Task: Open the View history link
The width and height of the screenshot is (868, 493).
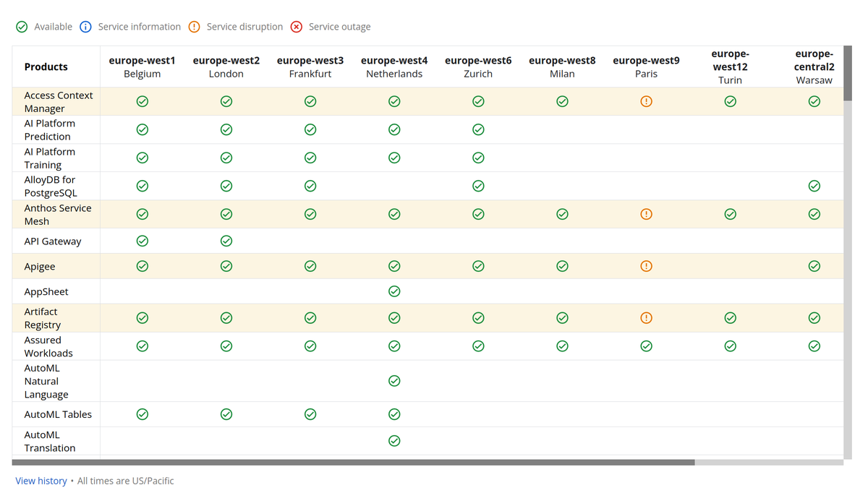Action: [x=41, y=481]
